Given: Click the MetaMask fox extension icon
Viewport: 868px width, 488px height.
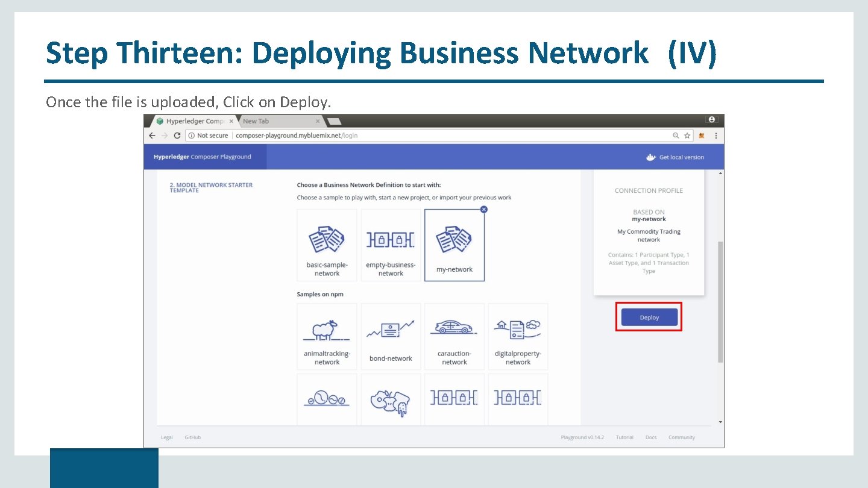Looking at the screenshot, I should pos(702,136).
